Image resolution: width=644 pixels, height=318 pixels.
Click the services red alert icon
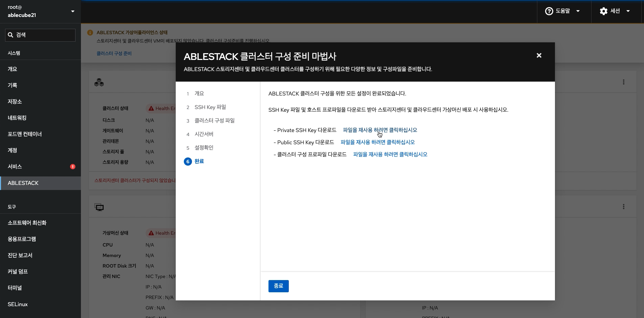click(x=73, y=167)
